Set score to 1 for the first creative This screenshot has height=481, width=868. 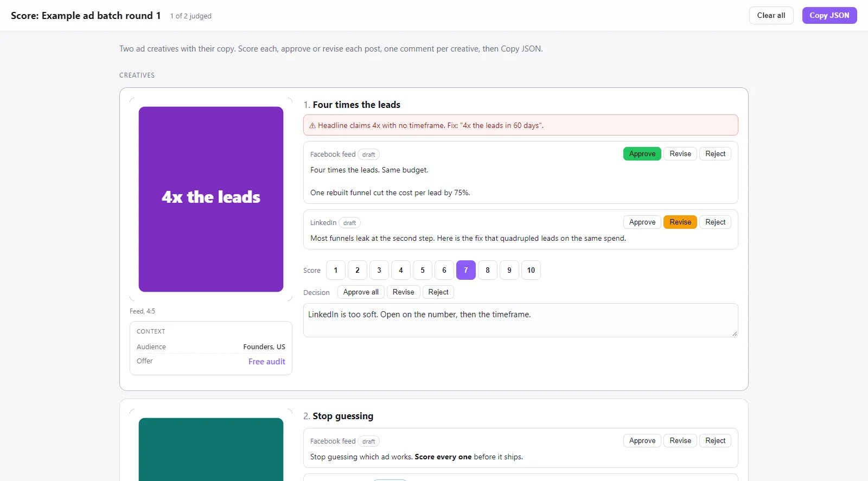tap(336, 270)
